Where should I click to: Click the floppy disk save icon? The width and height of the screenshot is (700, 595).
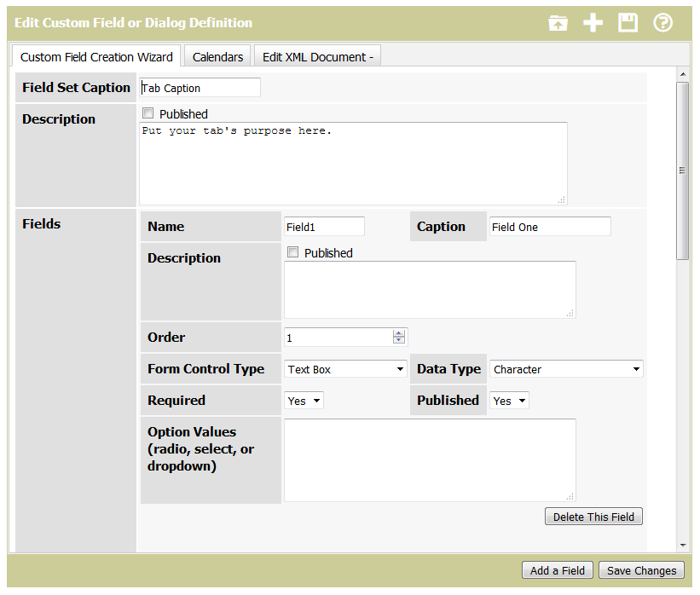pyautogui.click(x=628, y=23)
